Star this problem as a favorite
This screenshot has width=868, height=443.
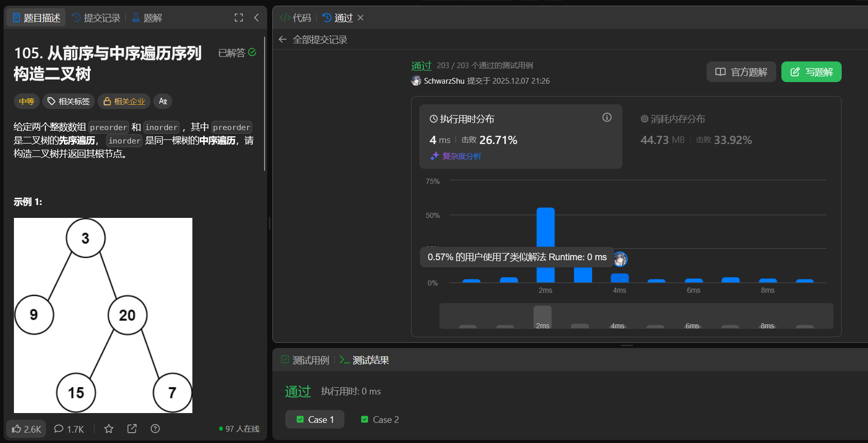tap(109, 429)
